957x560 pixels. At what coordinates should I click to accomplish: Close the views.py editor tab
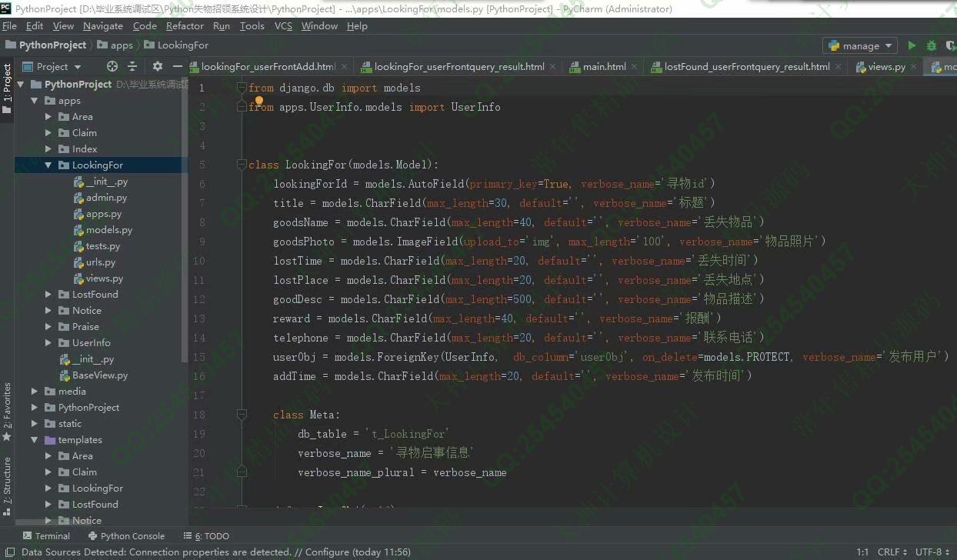pyautogui.click(x=914, y=67)
